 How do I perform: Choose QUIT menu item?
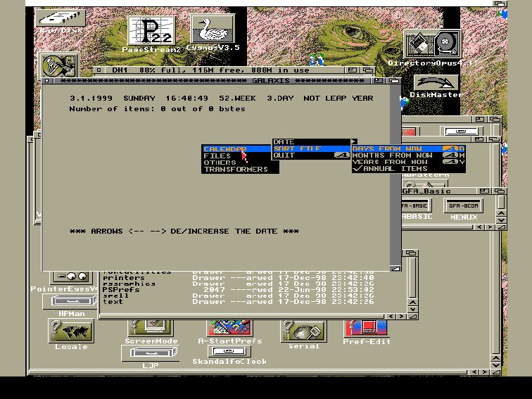312,156
